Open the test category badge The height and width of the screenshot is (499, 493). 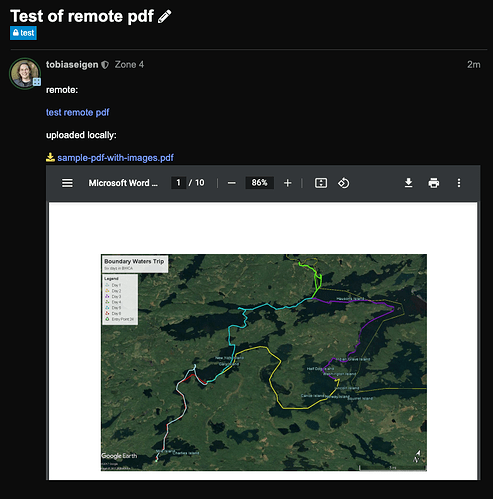23,33
